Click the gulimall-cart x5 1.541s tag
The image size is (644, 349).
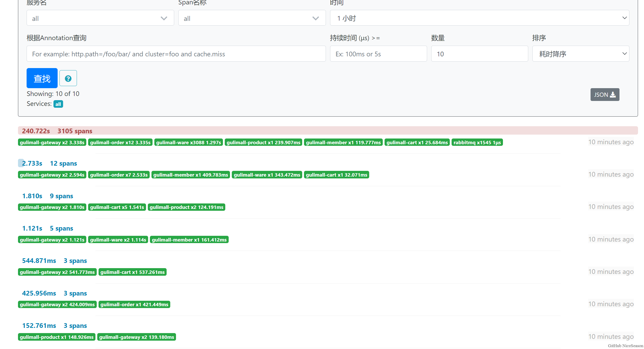point(117,207)
